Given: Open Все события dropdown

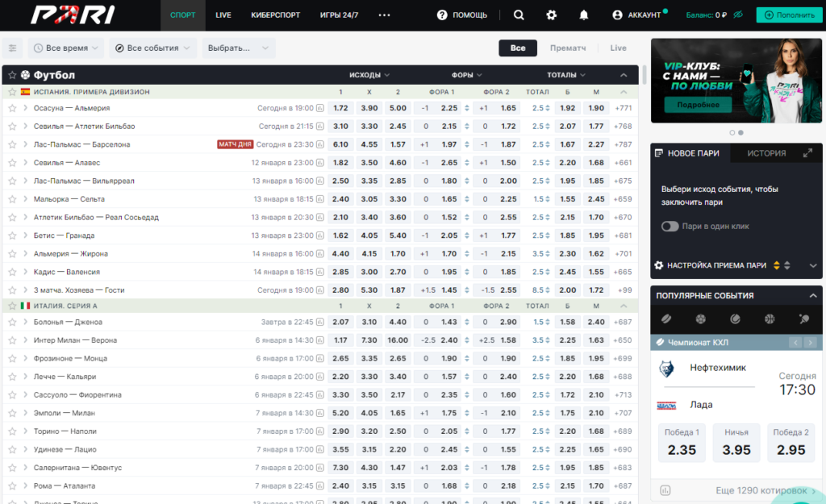Looking at the screenshot, I should coord(152,48).
